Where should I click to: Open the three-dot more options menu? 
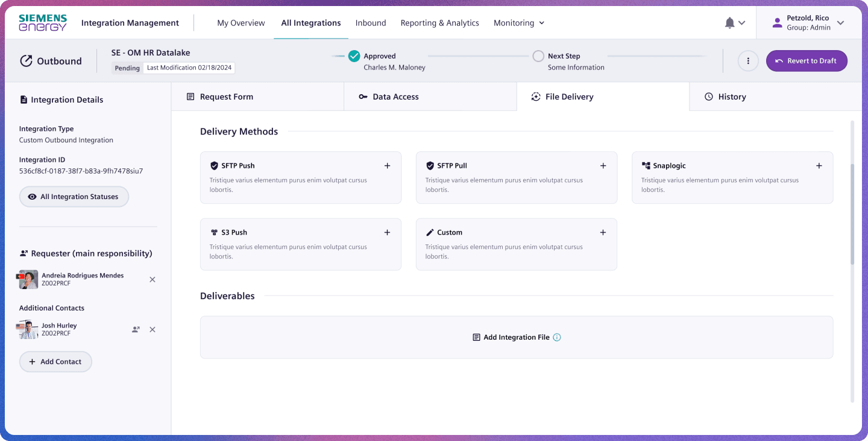tap(748, 61)
